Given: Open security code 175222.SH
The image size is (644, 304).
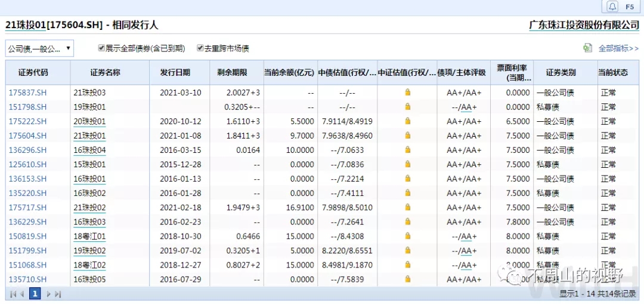Looking at the screenshot, I should (x=28, y=121).
